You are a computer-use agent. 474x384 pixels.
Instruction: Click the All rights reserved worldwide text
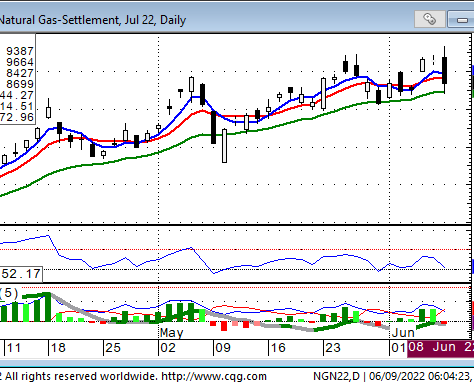click(x=81, y=376)
